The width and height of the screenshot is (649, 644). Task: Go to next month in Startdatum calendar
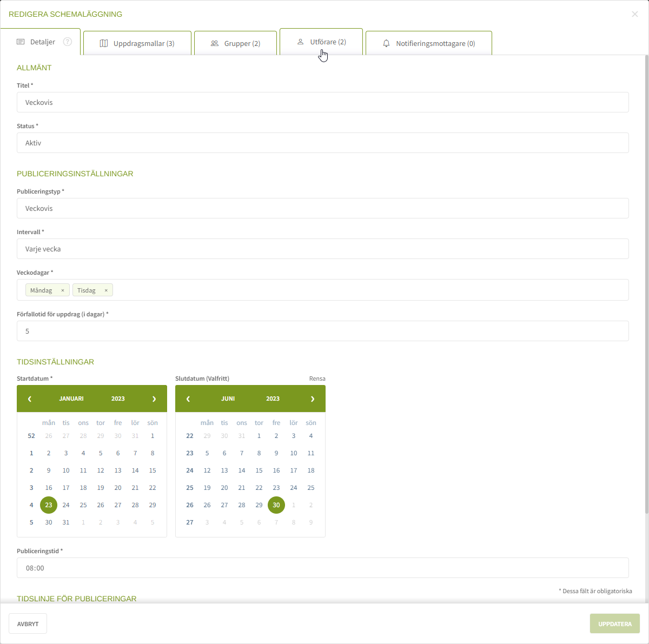[154, 399]
